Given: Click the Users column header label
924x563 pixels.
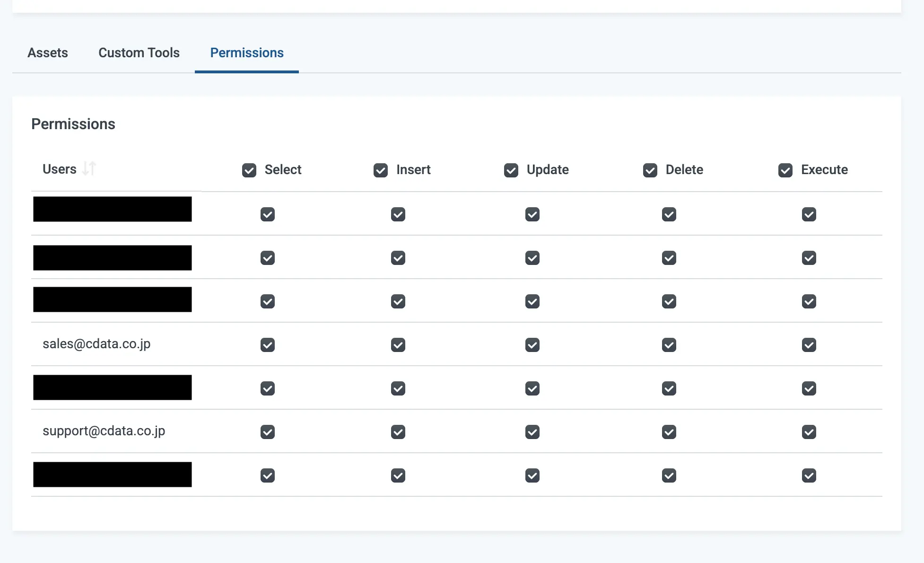Looking at the screenshot, I should click(60, 169).
